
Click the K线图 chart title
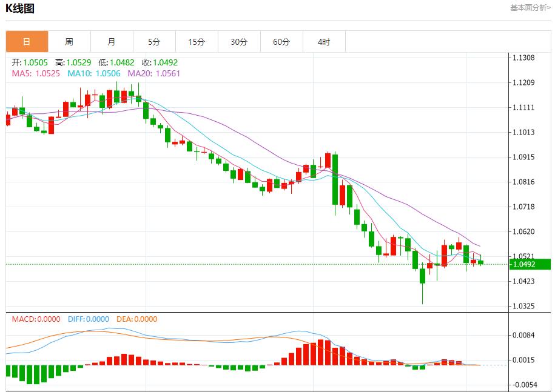pos(20,8)
